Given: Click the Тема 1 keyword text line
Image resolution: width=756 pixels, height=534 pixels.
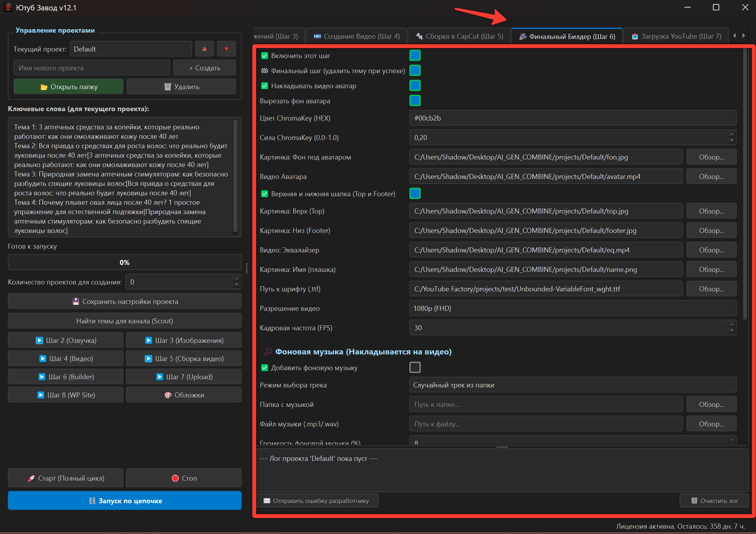Looking at the screenshot, I should 107,132.
